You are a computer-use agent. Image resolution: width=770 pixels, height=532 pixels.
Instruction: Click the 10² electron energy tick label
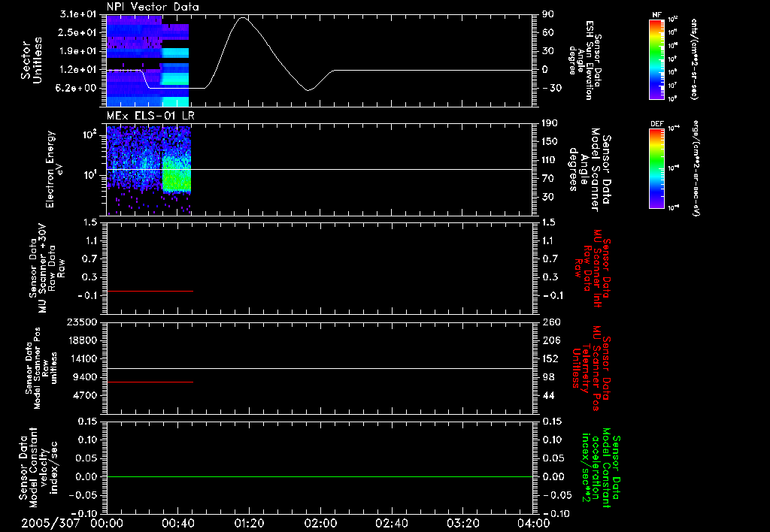coord(90,135)
